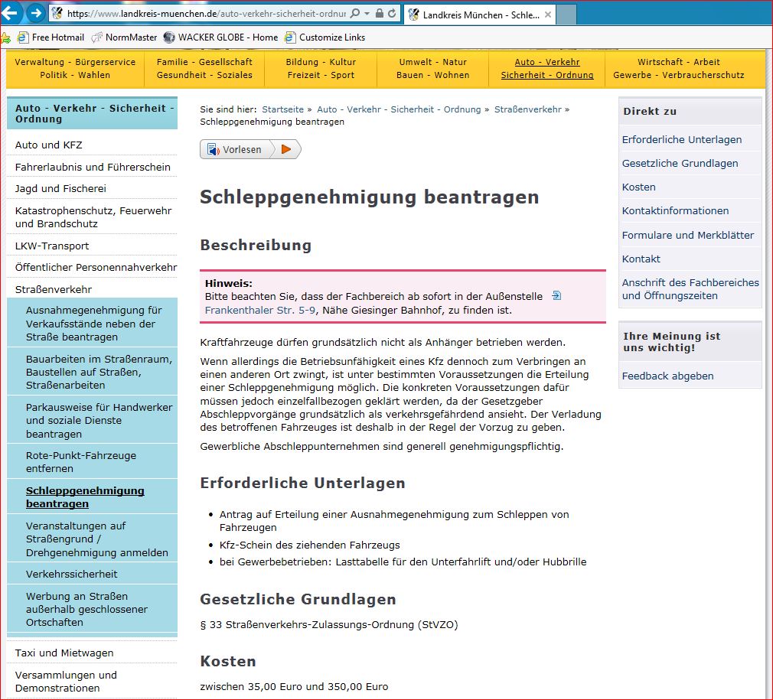Click the browser Forward arrow button
The width and height of the screenshot is (773, 700).
pos(35,13)
